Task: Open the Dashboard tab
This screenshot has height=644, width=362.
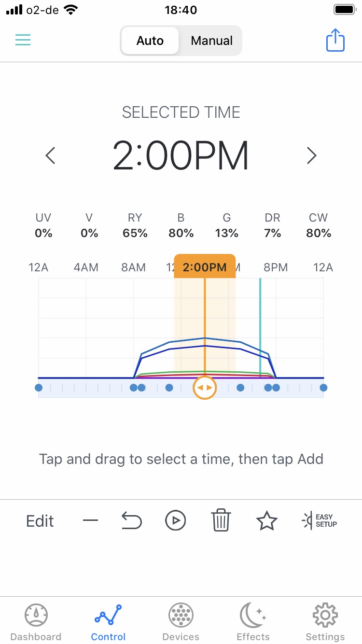Action: point(36,623)
